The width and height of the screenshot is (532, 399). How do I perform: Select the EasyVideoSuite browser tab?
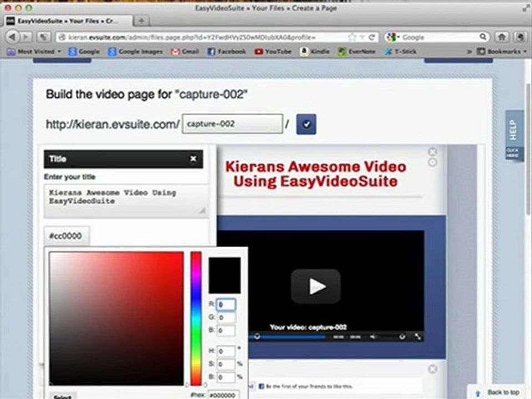[68, 21]
